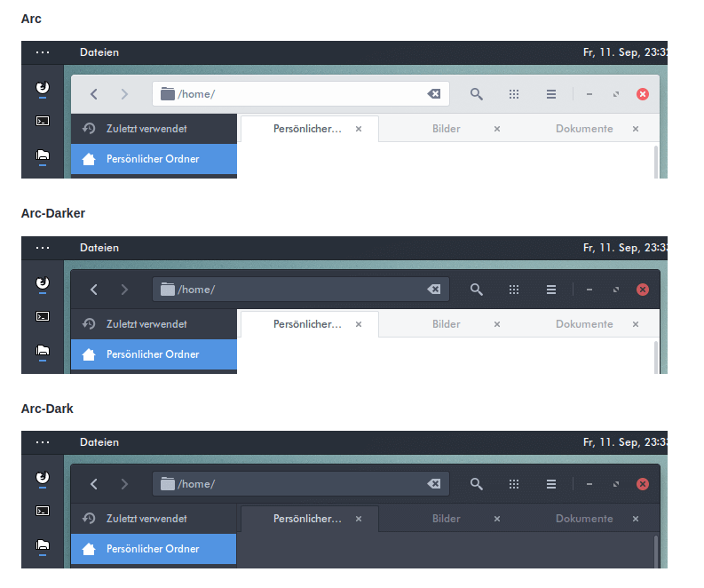Select Persönlicher Ordner in Arc-Dark sidebar
The width and height of the screenshot is (704, 588).
point(154,549)
